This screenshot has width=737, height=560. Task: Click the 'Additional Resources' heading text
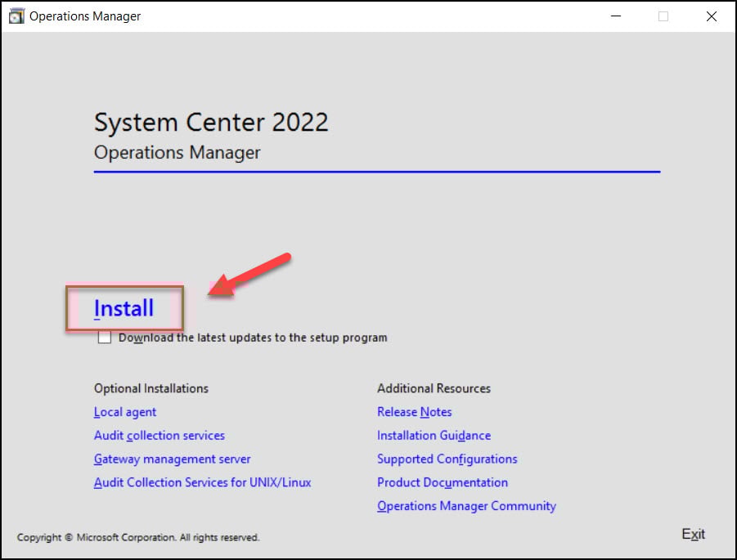point(434,388)
